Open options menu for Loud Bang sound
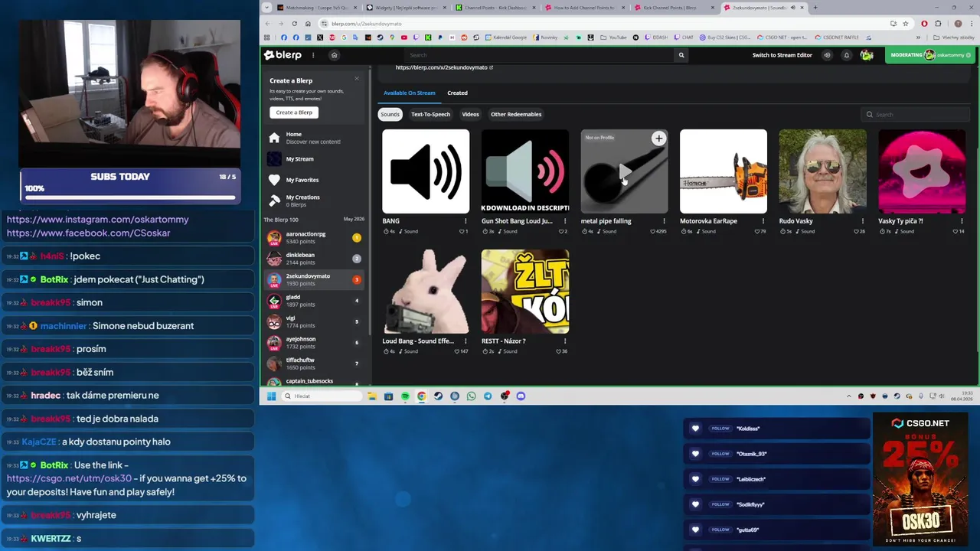980x551 pixels. click(x=465, y=341)
